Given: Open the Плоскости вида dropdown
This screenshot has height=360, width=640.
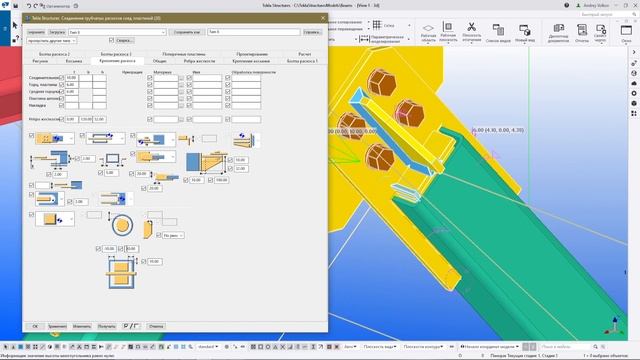Looking at the screenshot, I should (380, 347).
